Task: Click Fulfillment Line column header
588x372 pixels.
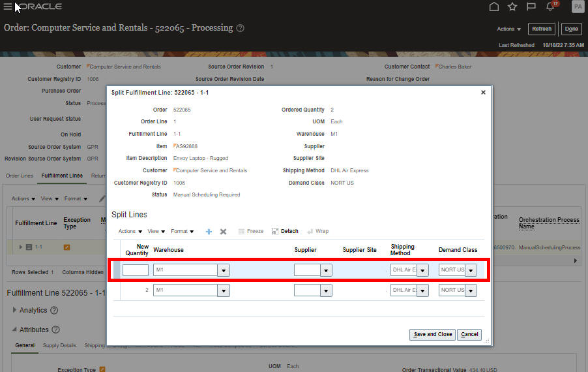Action: (x=36, y=223)
